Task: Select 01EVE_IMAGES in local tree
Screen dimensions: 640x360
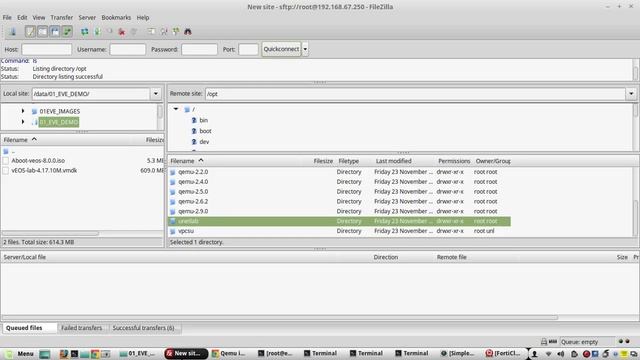Action: 60,111
